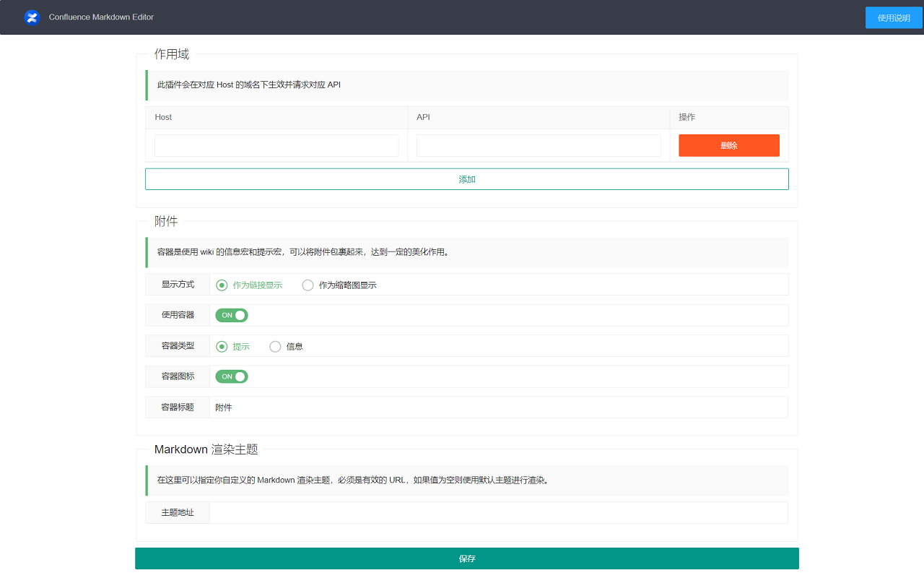Click the 容器类型 label
The image size is (924, 578).
(x=178, y=346)
